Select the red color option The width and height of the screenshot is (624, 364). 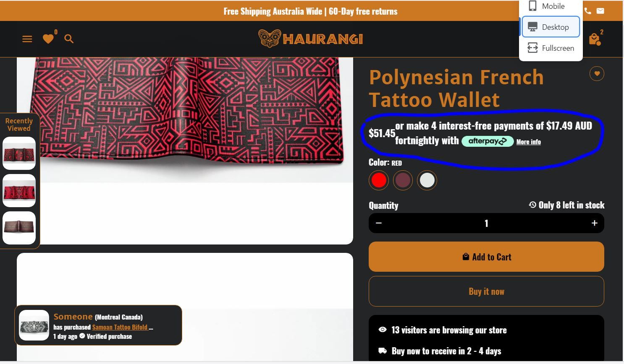pos(379,180)
